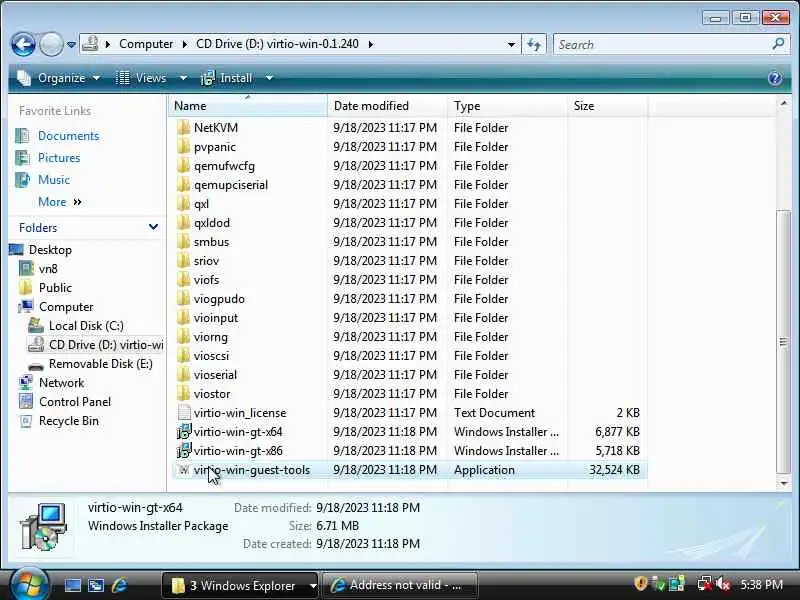Viewport: 800px width, 600px height.
Task: Select Recycle Bin in folder tree
Action: point(68,421)
